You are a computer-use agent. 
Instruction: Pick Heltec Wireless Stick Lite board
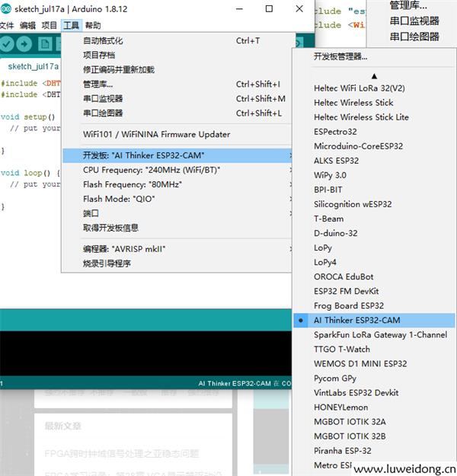[361, 117]
